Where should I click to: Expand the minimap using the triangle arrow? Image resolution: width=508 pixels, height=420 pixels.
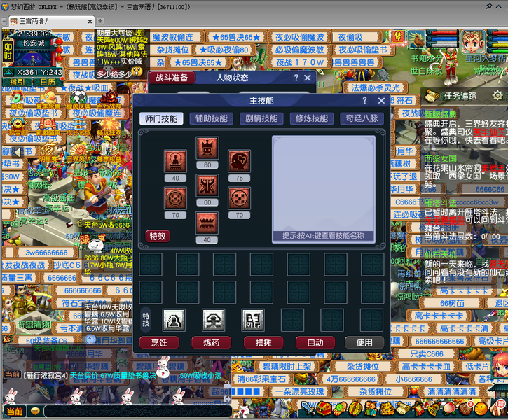[8, 72]
